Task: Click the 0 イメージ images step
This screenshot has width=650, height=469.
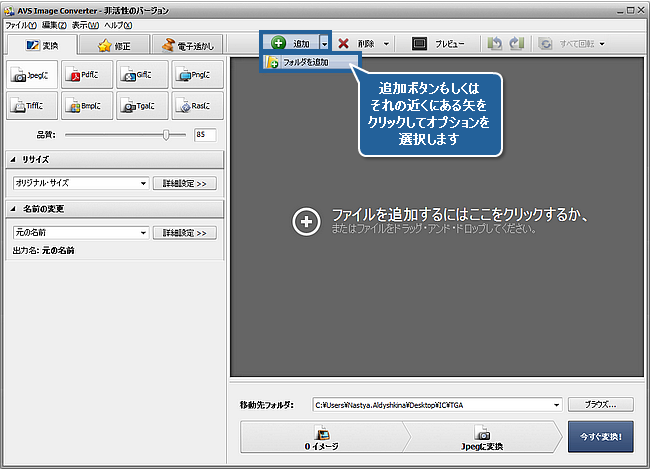Action: 321,437
